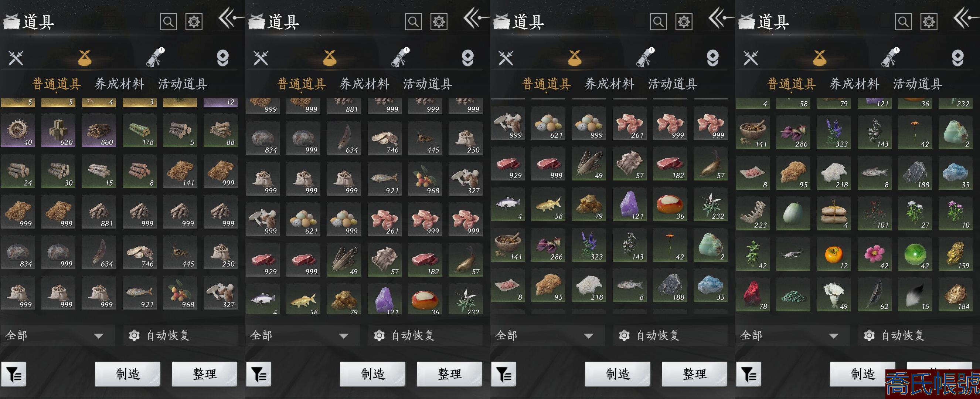Select the green bamboo bundle showing 178
The image size is (980, 399).
coord(139,130)
